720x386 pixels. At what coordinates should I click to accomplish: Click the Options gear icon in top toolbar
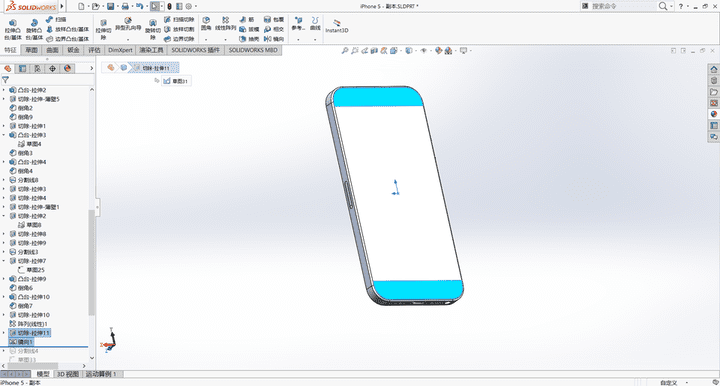(189, 6)
